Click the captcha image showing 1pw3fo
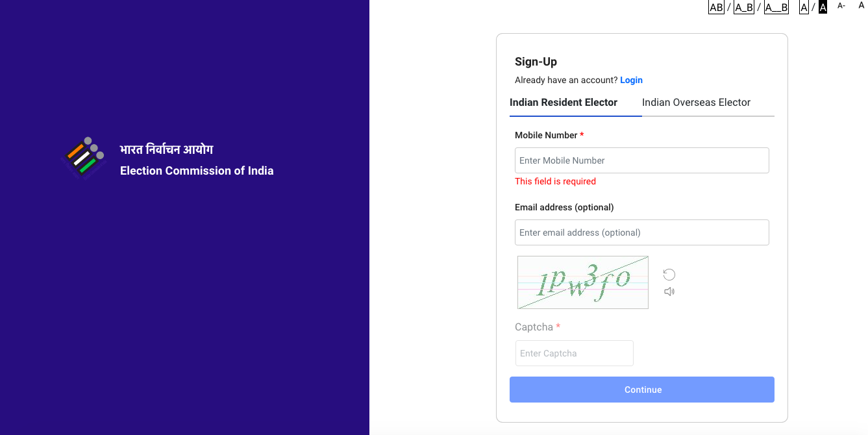The image size is (868, 435). tap(582, 282)
